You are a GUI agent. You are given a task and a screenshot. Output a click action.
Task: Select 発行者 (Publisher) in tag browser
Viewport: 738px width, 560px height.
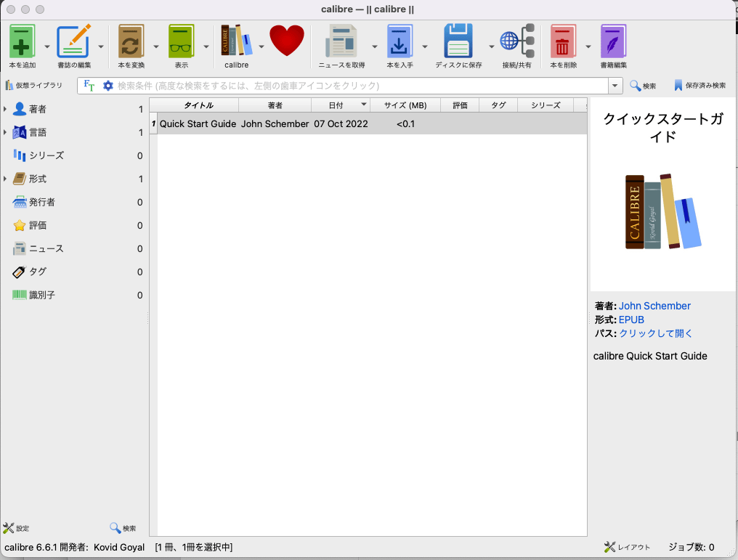[x=42, y=202]
